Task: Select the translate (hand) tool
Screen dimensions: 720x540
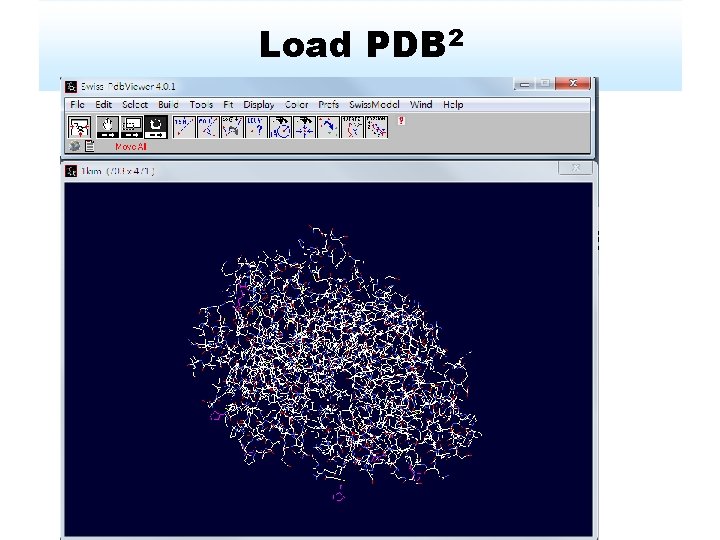Action: point(107,127)
